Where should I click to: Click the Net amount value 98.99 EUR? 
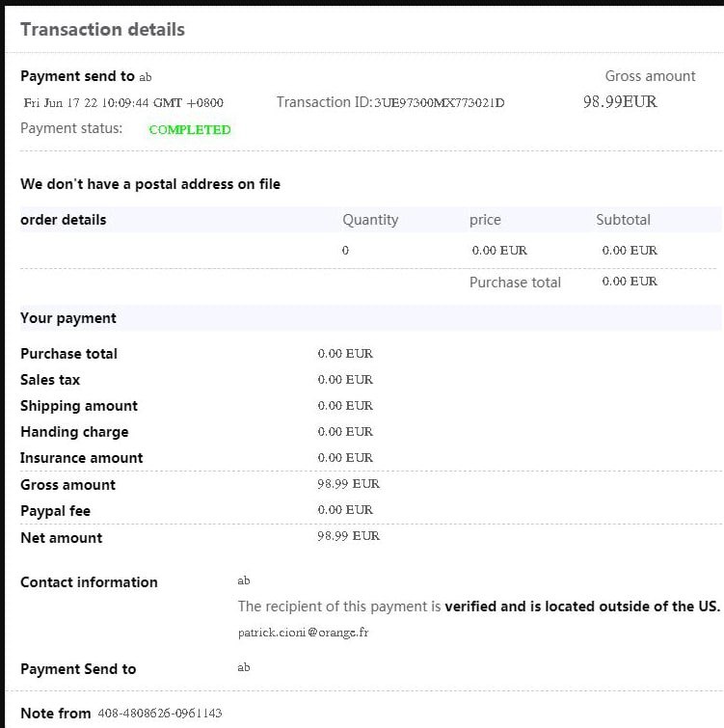(x=349, y=536)
